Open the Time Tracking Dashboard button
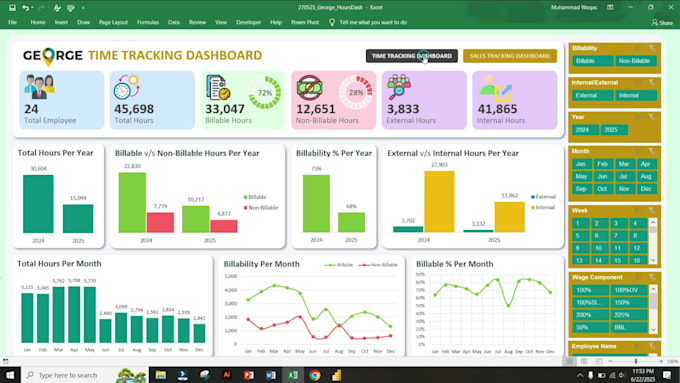This screenshot has width=680, height=383. coord(412,56)
